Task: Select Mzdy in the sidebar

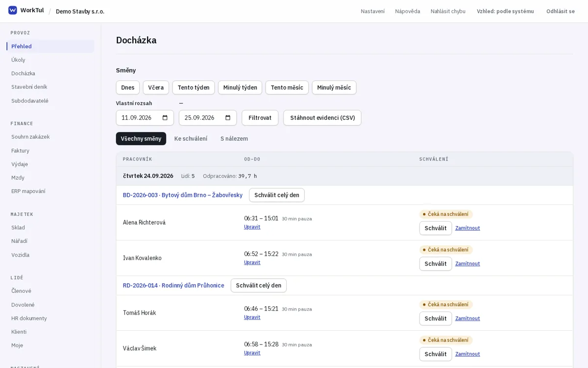Action: tap(50, 178)
